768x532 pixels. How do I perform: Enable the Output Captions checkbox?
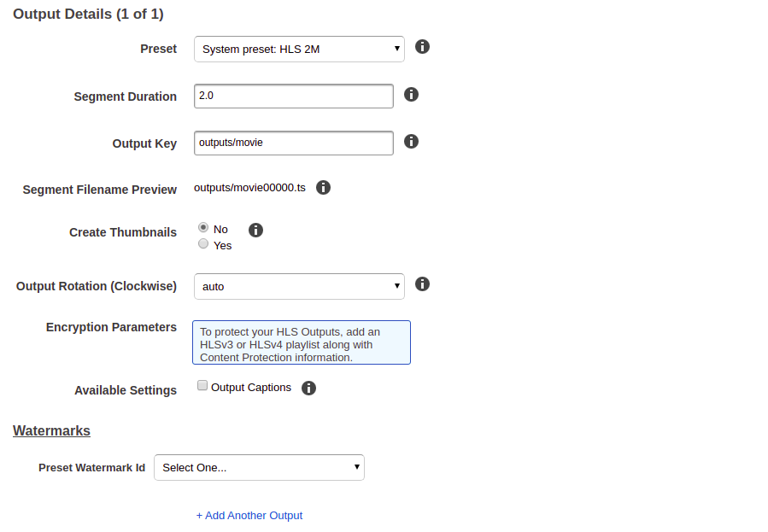pyautogui.click(x=202, y=386)
